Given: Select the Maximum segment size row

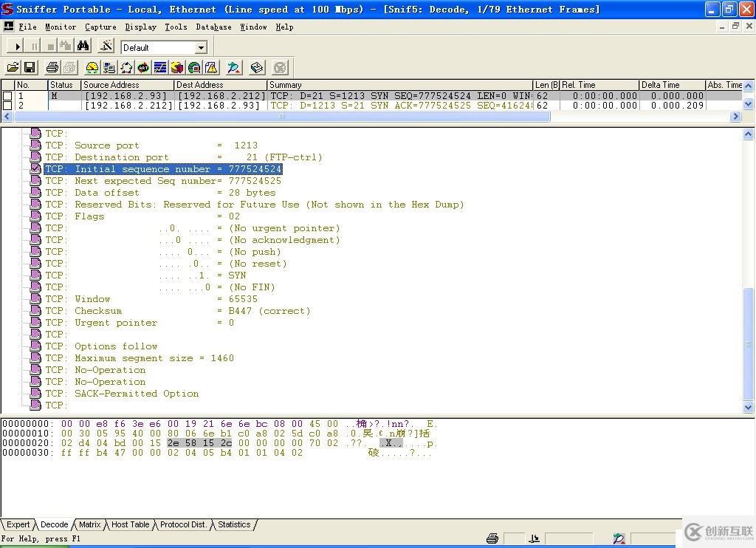Looking at the screenshot, I should 140,358.
